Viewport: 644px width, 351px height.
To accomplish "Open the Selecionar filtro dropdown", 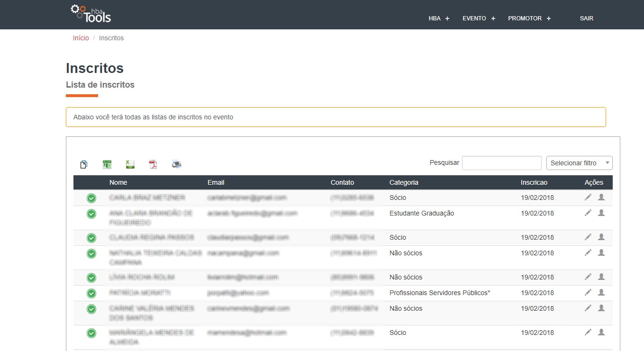I will pyautogui.click(x=580, y=163).
